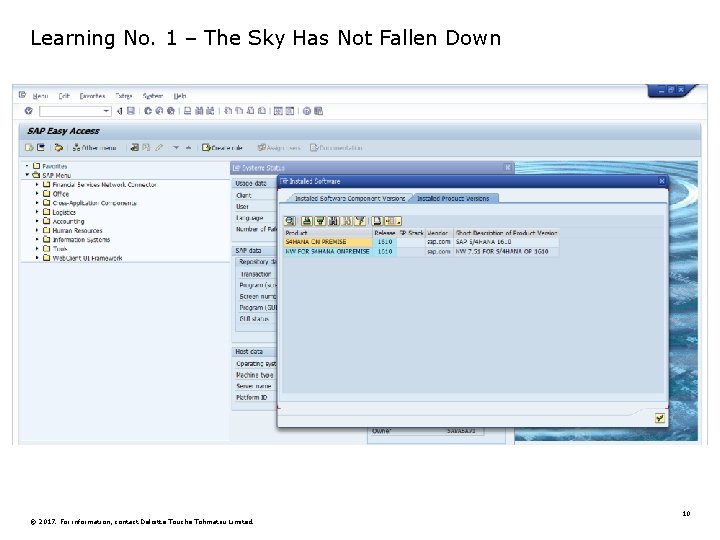Expand the Accounting folder
The height and width of the screenshot is (540, 720).
point(37,221)
